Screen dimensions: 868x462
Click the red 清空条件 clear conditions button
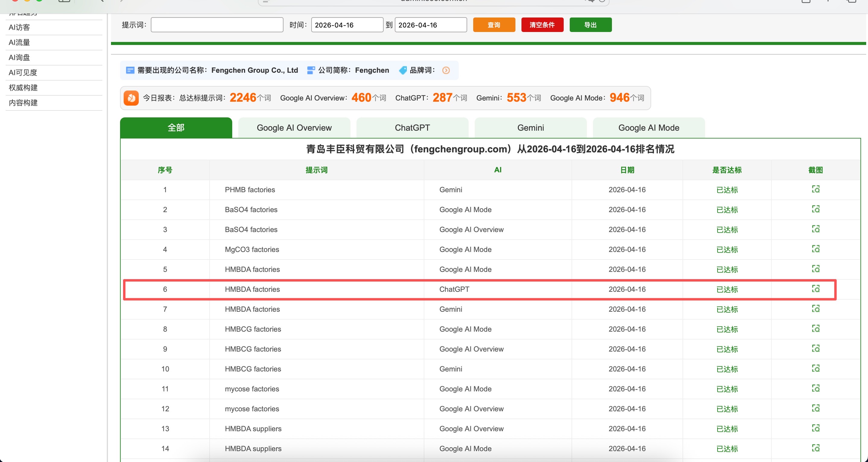tap(542, 25)
